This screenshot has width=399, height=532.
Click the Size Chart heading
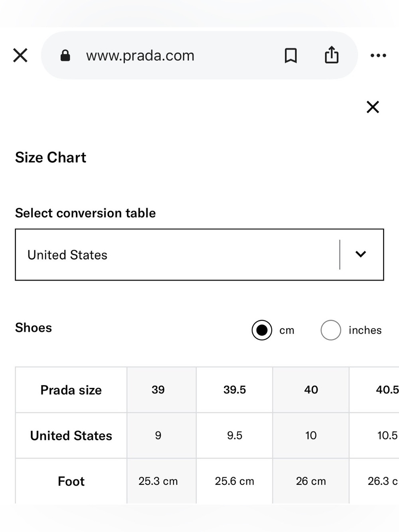click(51, 158)
